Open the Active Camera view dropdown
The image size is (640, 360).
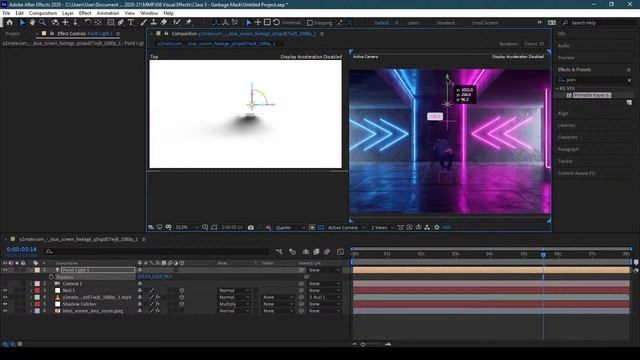[x=346, y=227]
